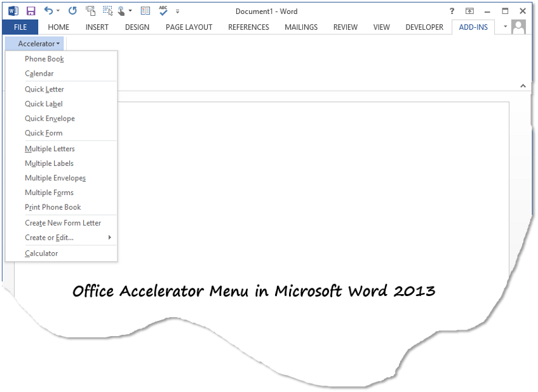Screen dimensions: 538x392
Task: Launch Calculator from the Accelerator menu
Action: (x=62, y=253)
